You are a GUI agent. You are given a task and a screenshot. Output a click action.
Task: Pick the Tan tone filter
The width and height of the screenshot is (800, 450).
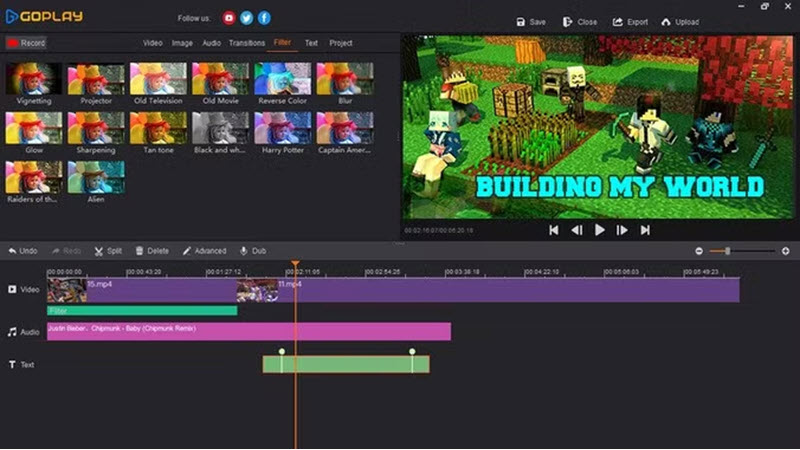tap(158, 128)
